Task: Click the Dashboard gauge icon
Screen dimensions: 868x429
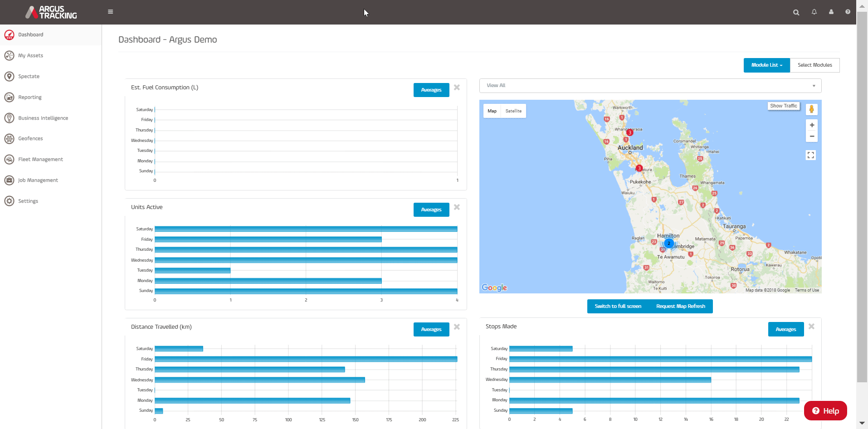Action: [x=9, y=35]
